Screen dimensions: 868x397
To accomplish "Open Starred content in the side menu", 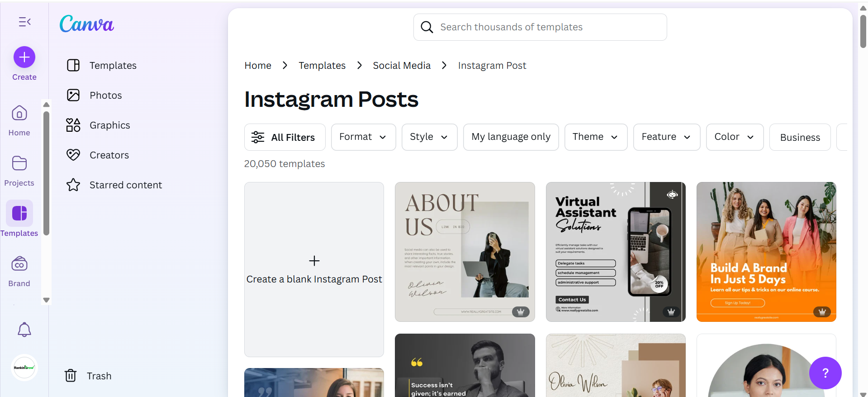I will pos(126,185).
